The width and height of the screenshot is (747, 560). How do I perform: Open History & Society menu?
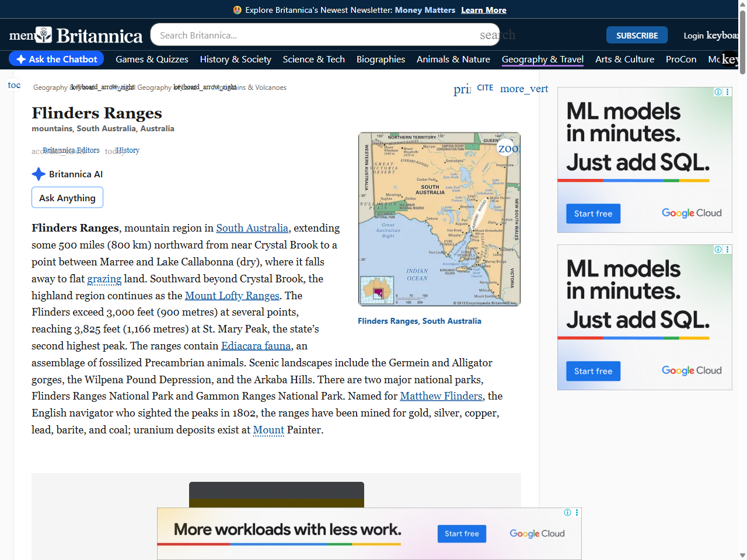[x=236, y=59]
